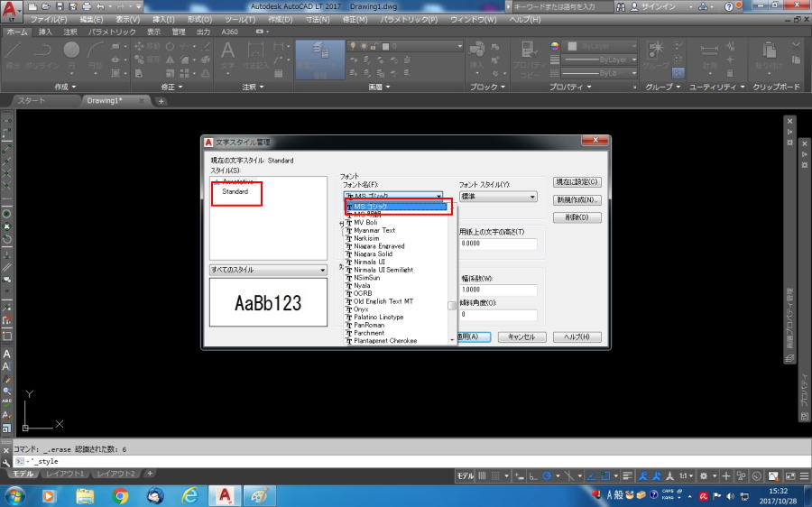Image resolution: width=812 pixels, height=507 pixels.
Task: Expand the 画層 panel in the ribbon
Action: coord(379,87)
